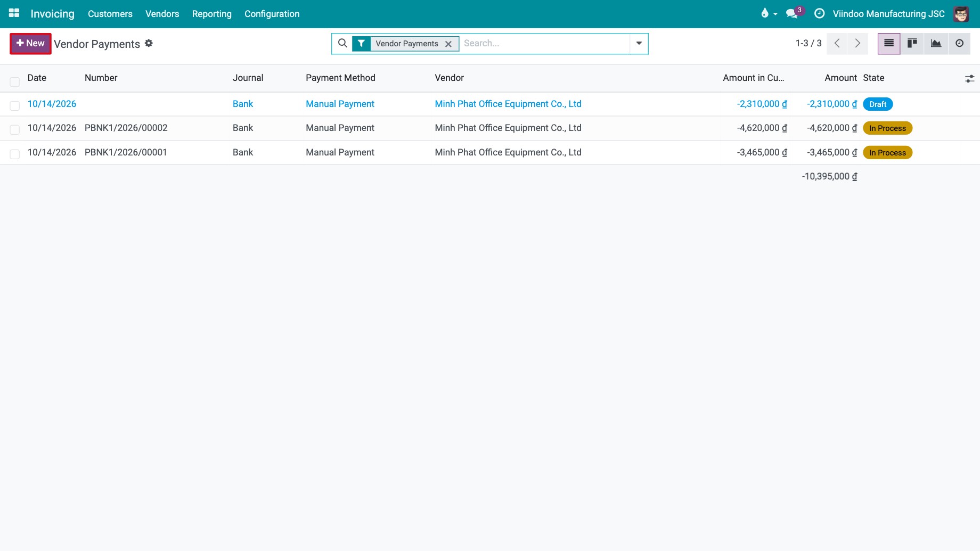980x551 pixels.
Task: Open the Configuration menu
Action: [x=272, y=14]
